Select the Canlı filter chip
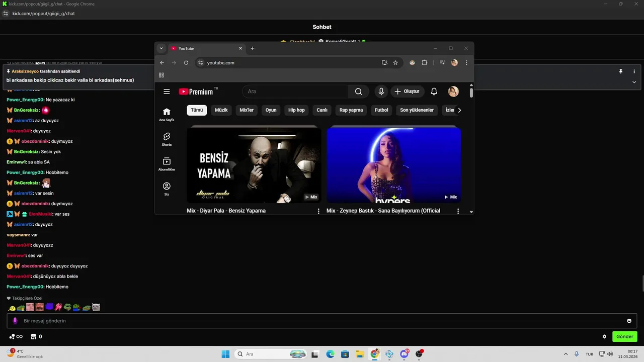 point(322,110)
